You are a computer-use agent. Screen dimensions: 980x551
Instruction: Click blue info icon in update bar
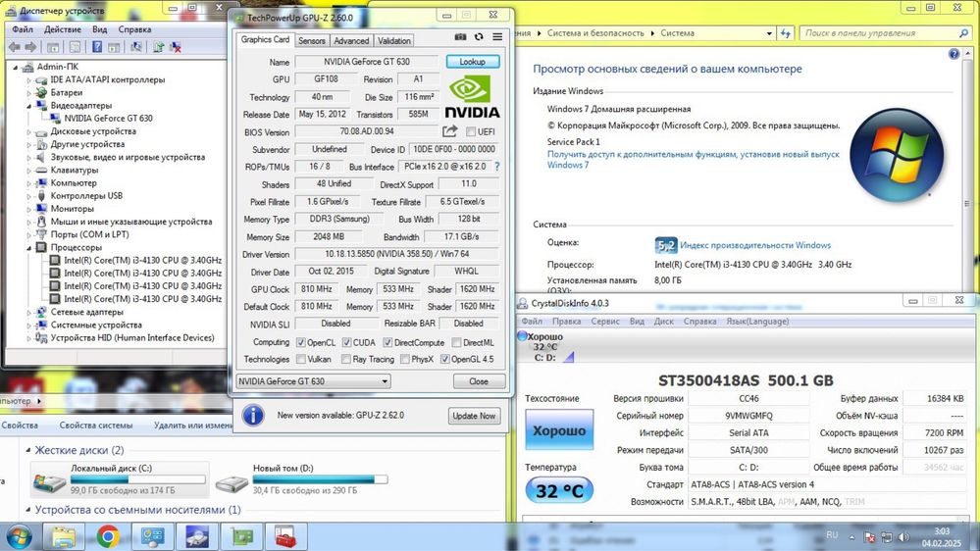[x=253, y=415]
